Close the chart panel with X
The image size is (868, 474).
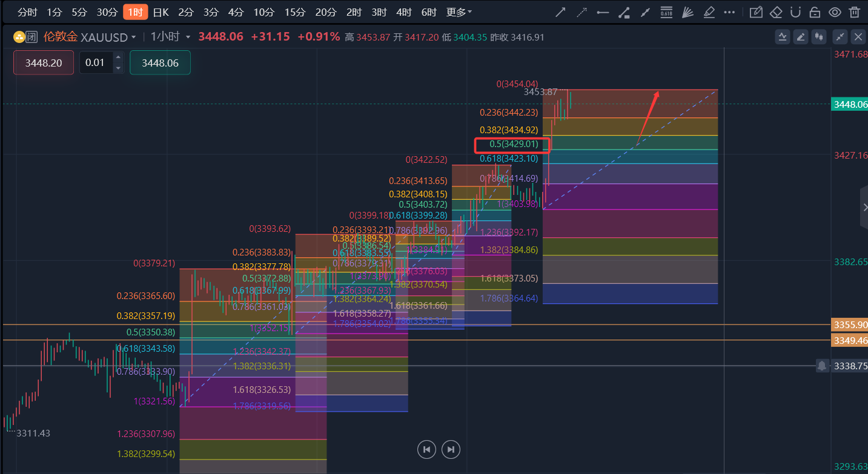(x=858, y=37)
